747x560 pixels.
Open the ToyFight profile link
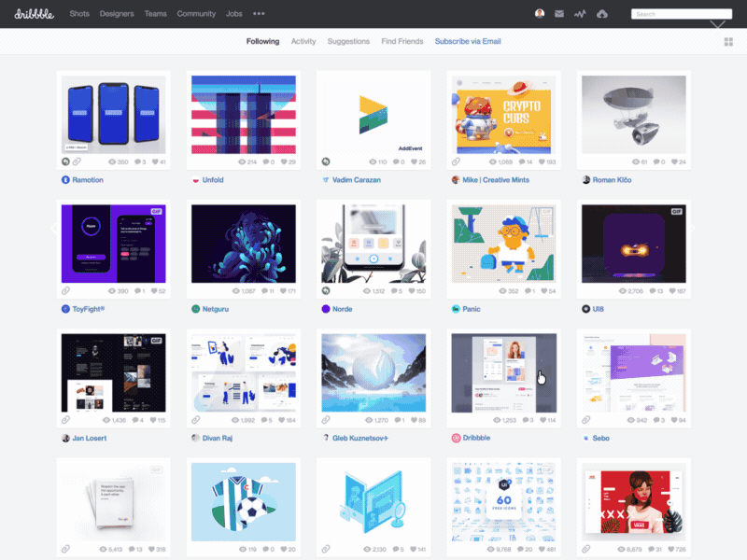88,309
